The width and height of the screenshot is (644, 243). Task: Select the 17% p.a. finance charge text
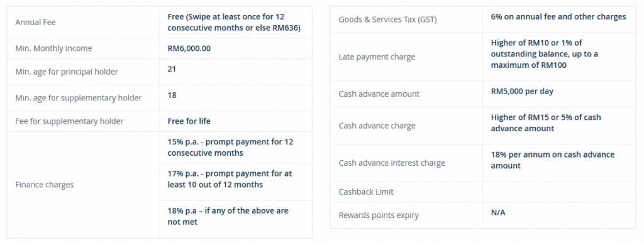coord(230,179)
